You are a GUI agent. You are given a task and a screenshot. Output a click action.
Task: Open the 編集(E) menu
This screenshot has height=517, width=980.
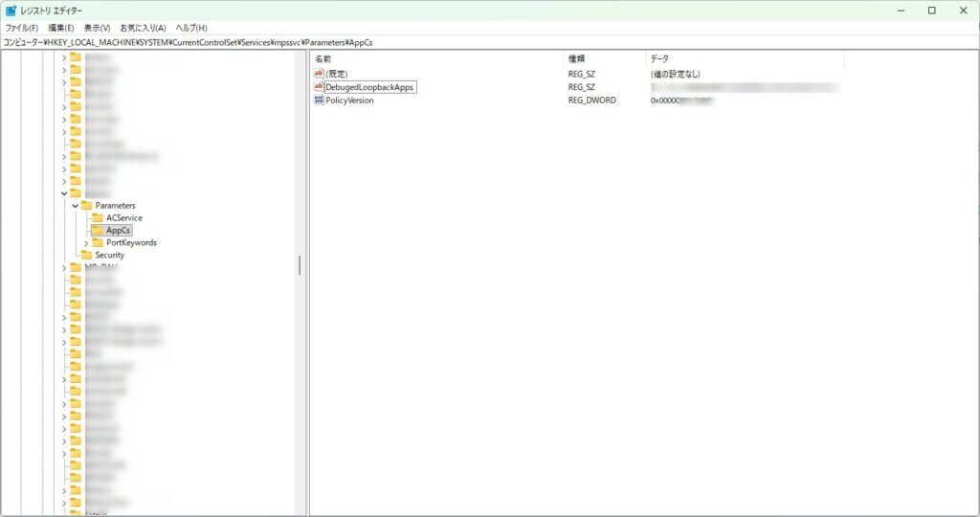[61, 28]
